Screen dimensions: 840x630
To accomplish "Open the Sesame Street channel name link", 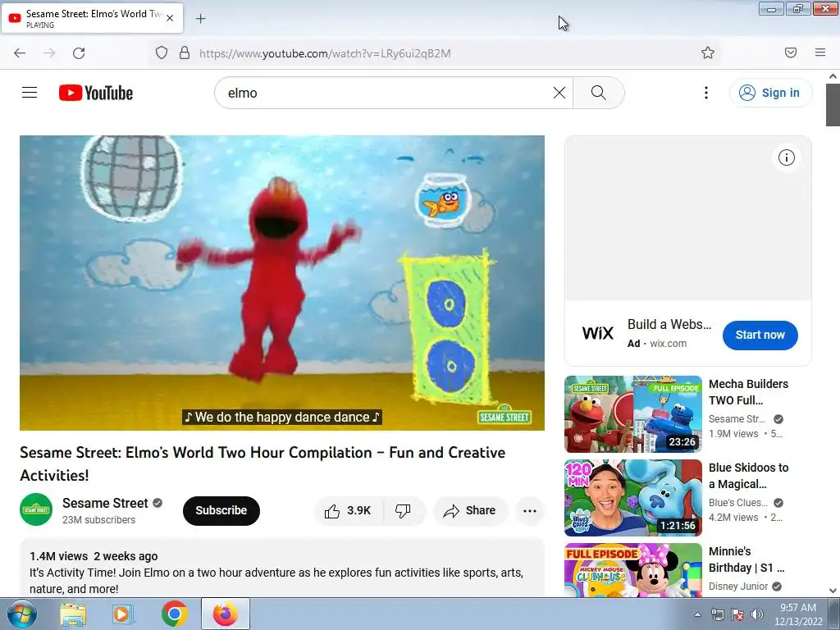I will (x=105, y=503).
